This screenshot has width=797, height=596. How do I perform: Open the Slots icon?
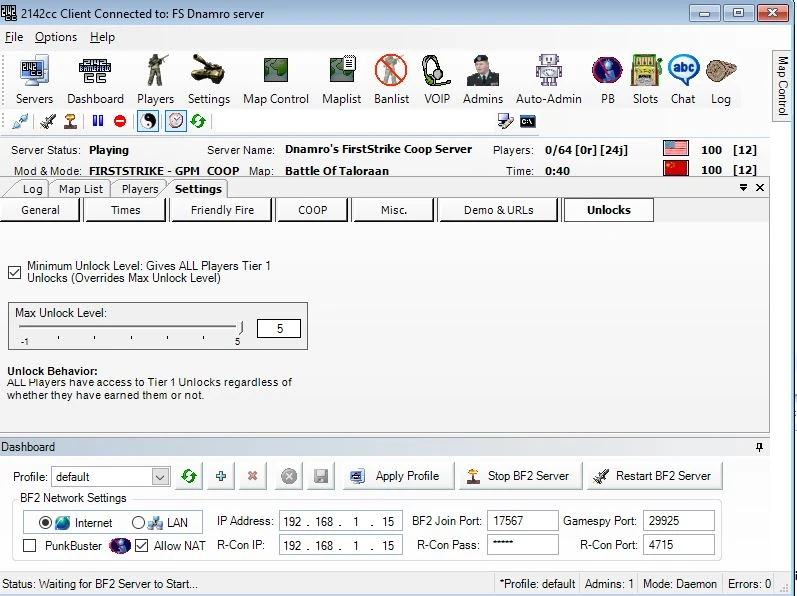(646, 80)
